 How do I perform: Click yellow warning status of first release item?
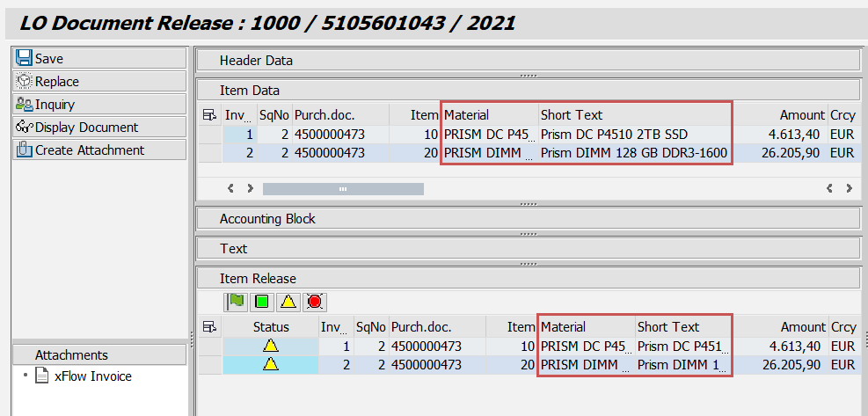(x=270, y=347)
